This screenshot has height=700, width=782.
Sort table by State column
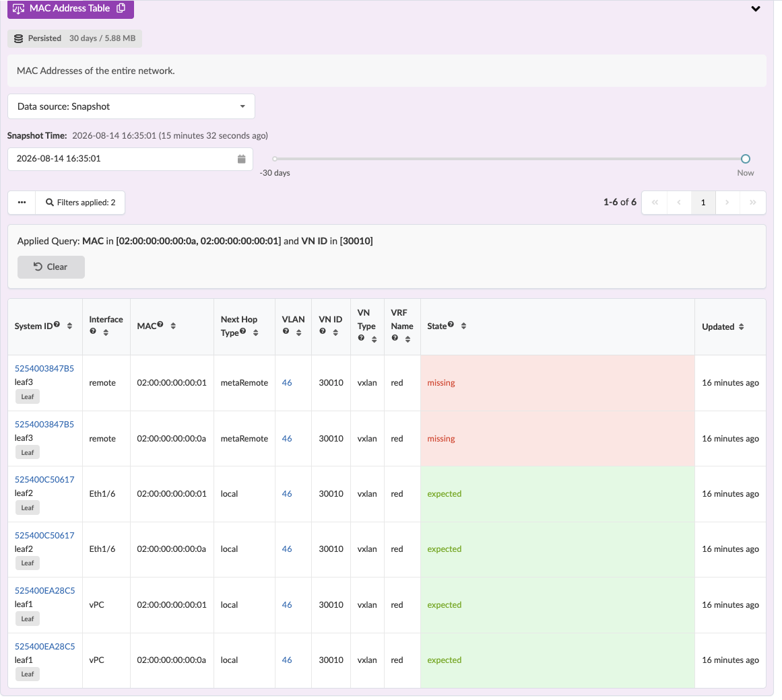463,326
